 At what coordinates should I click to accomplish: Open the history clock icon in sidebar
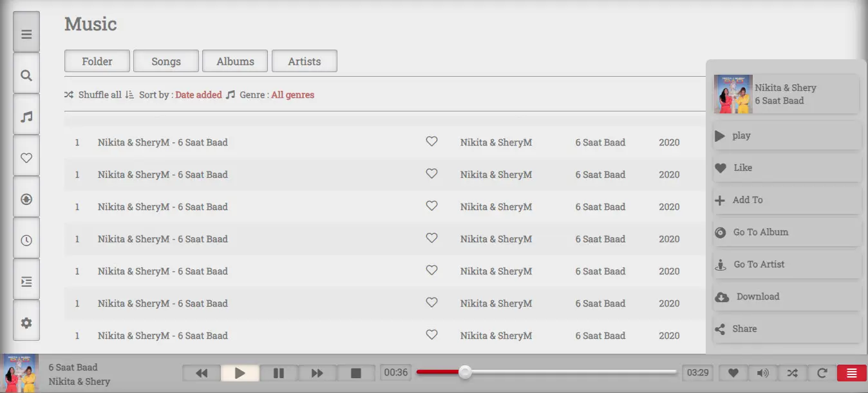click(26, 240)
